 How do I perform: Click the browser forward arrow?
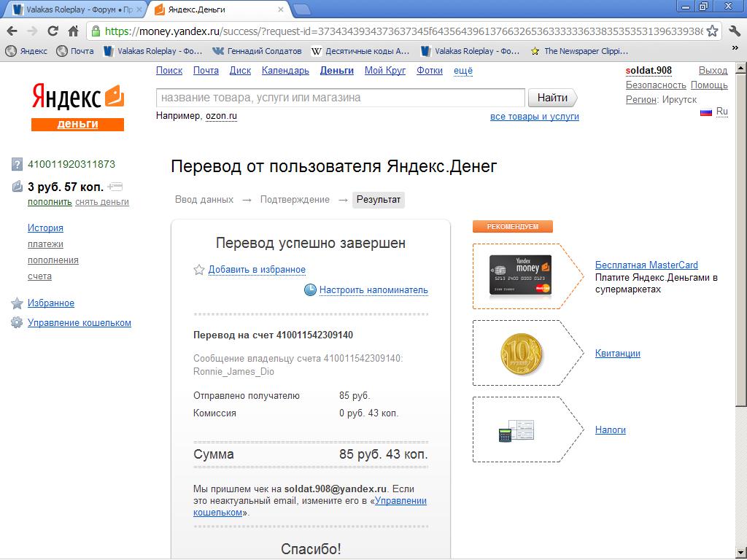pos(32,31)
